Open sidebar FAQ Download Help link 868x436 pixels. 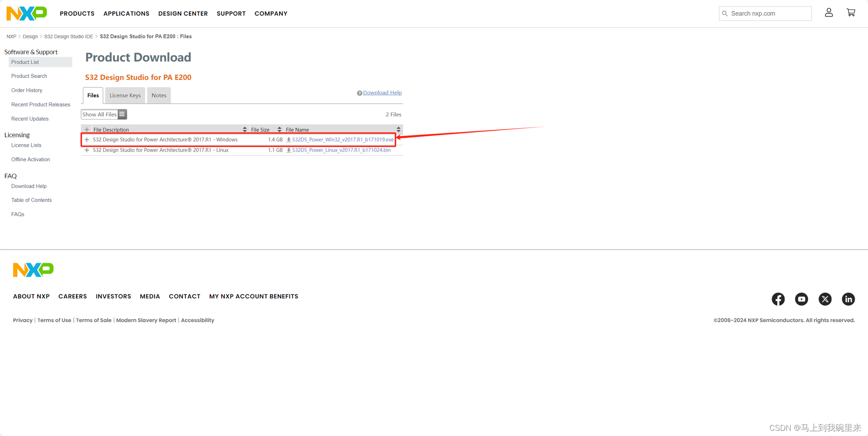click(x=29, y=186)
